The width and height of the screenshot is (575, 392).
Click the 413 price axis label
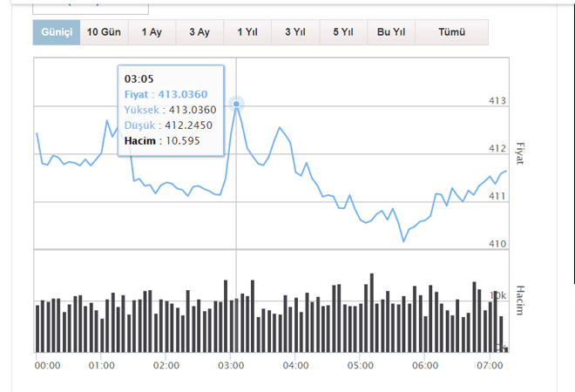pyautogui.click(x=497, y=102)
